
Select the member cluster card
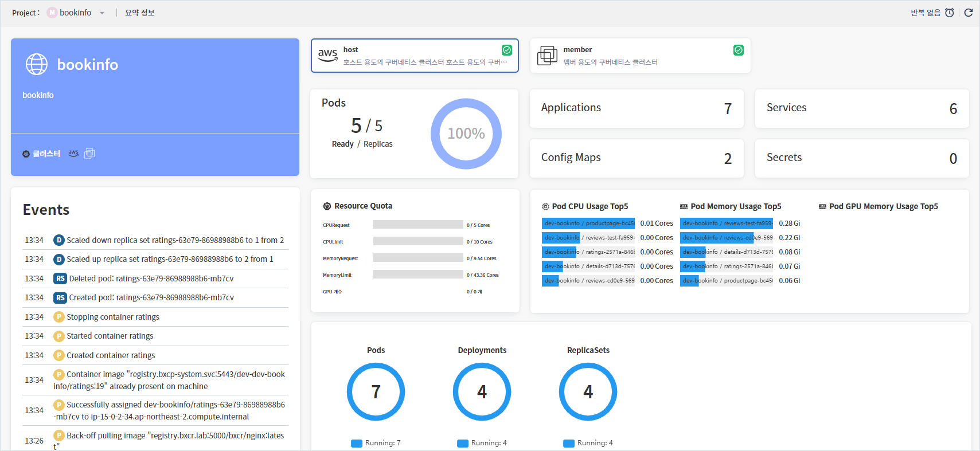coord(640,56)
